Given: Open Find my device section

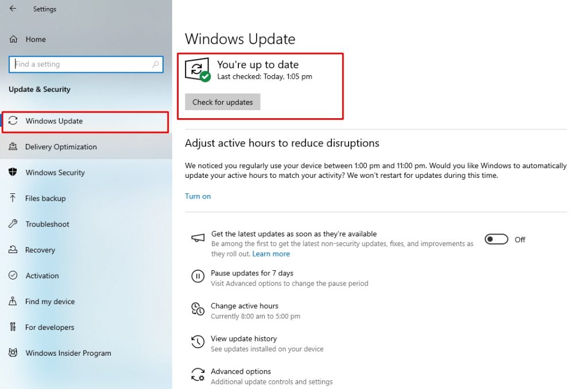Looking at the screenshot, I should click(x=86, y=301).
